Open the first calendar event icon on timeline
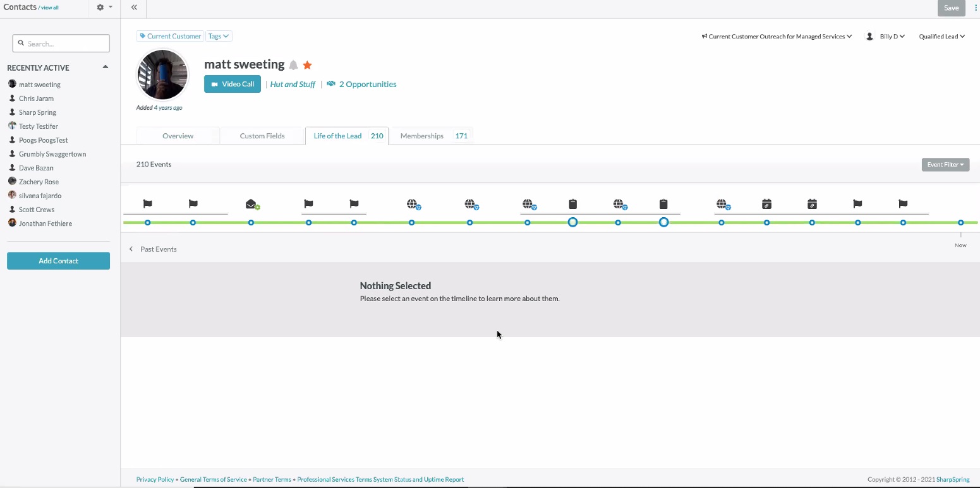This screenshot has height=488, width=980. click(x=767, y=204)
